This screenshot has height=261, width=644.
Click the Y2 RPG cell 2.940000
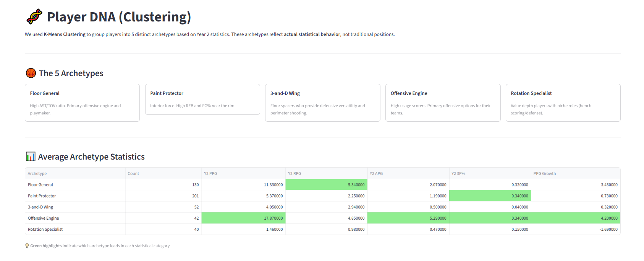[326, 207]
